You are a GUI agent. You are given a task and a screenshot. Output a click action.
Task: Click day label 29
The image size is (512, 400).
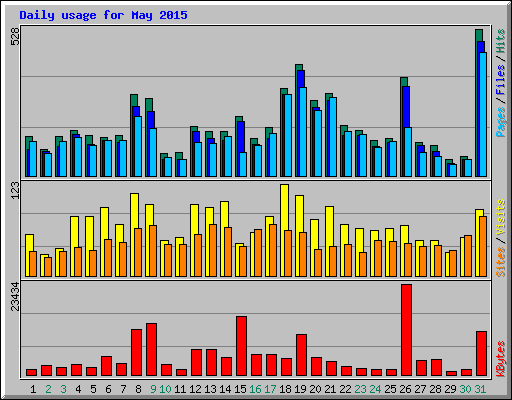click(x=450, y=389)
